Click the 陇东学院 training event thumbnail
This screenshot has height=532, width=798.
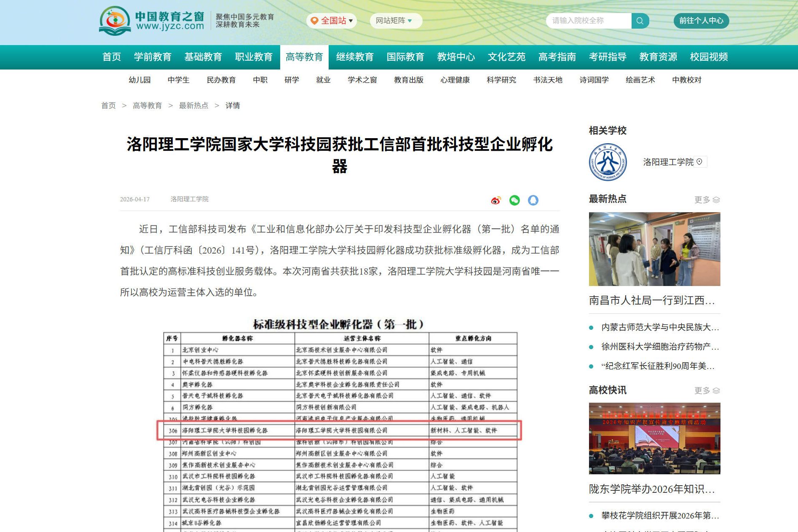point(654,438)
